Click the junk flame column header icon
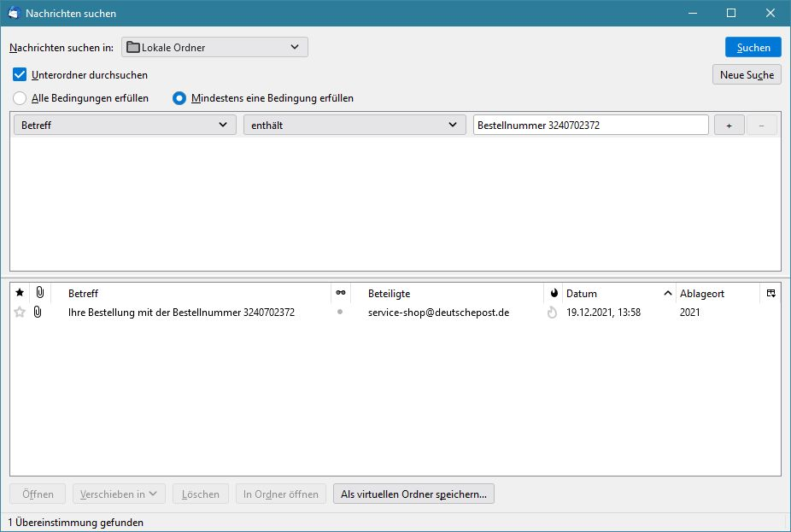The width and height of the screenshot is (791, 532). coord(553,293)
